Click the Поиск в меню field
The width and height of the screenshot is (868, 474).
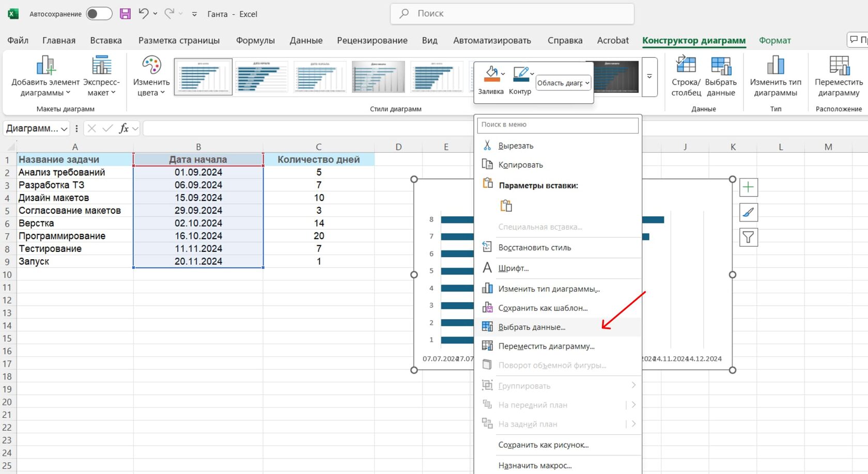(x=558, y=125)
